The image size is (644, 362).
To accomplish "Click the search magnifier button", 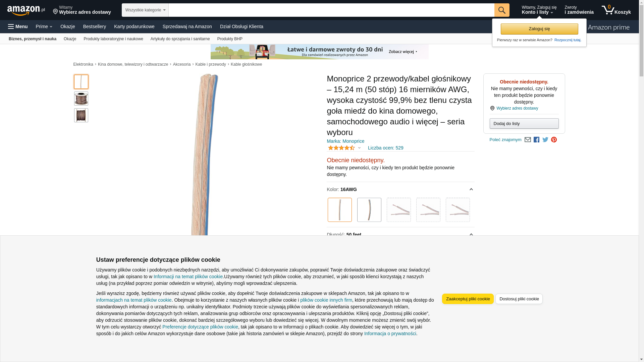I will [x=501, y=10].
